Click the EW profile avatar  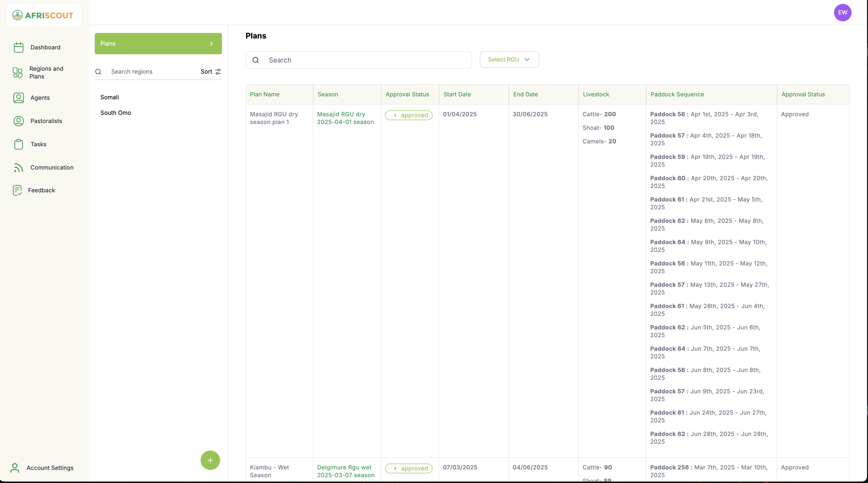point(842,12)
